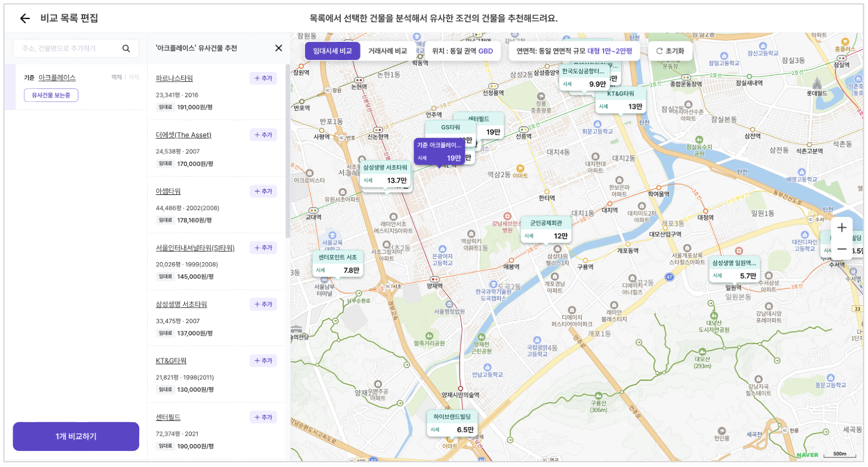Select 임대시세 비교 tab
This screenshot has width=868, height=467.
coord(332,51)
